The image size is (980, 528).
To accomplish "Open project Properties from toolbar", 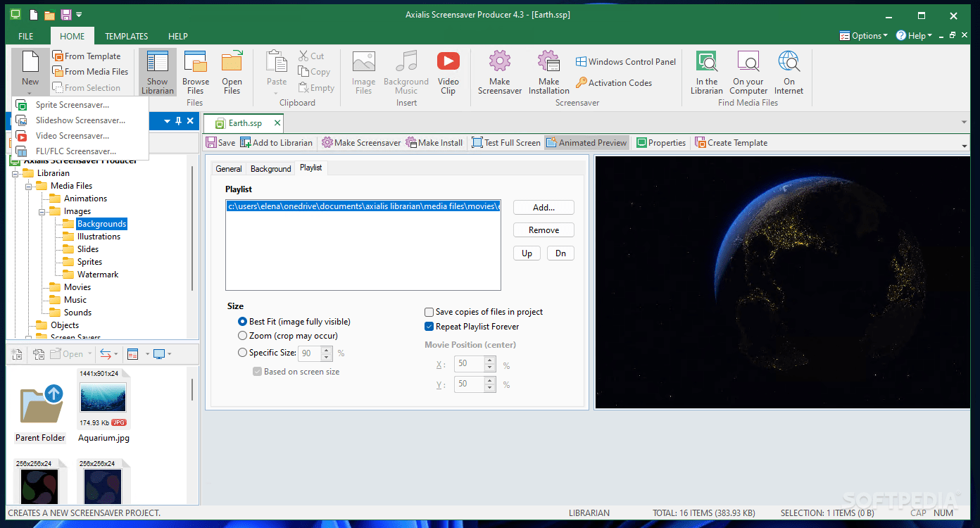I will pyautogui.click(x=661, y=143).
